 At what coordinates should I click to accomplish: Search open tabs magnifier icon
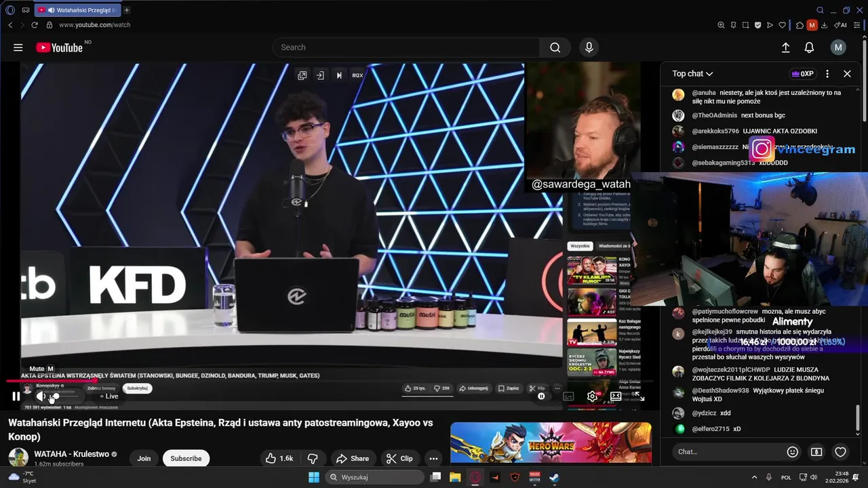[x=820, y=10]
